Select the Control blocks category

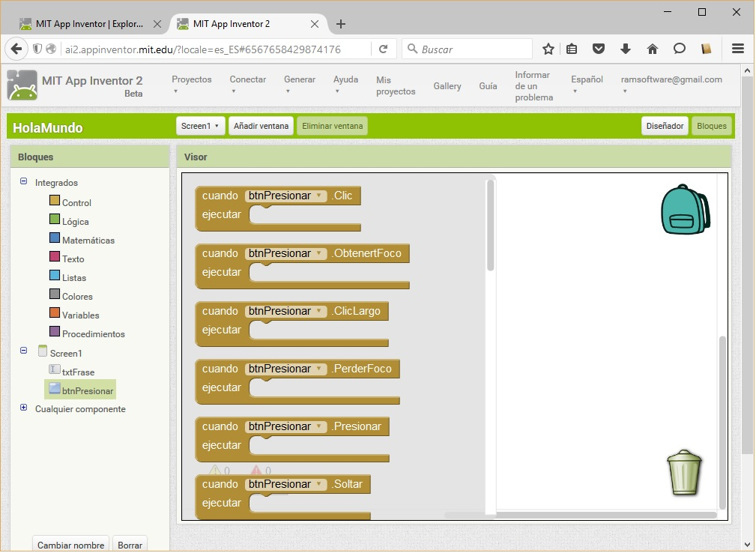76,203
